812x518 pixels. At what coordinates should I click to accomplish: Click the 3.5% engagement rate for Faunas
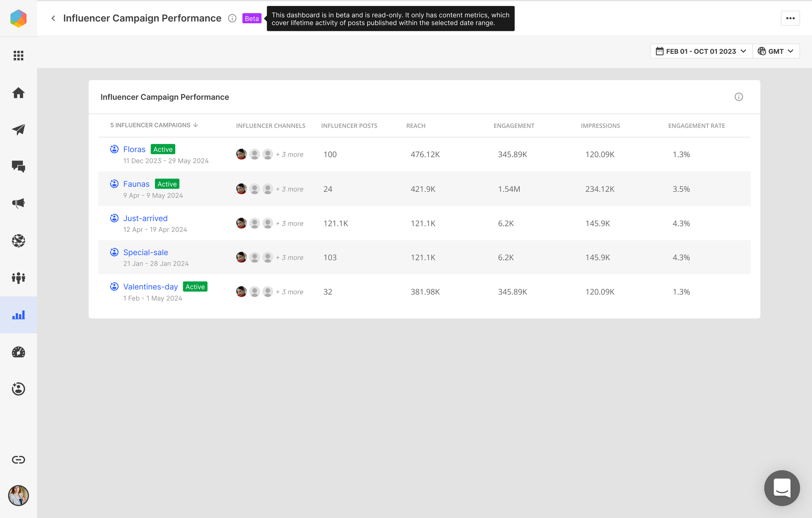[681, 189]
